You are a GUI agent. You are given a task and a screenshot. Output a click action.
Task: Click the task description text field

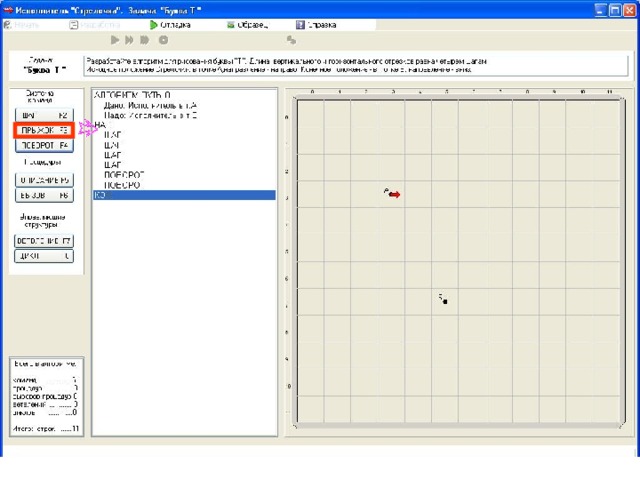[356, 65]
